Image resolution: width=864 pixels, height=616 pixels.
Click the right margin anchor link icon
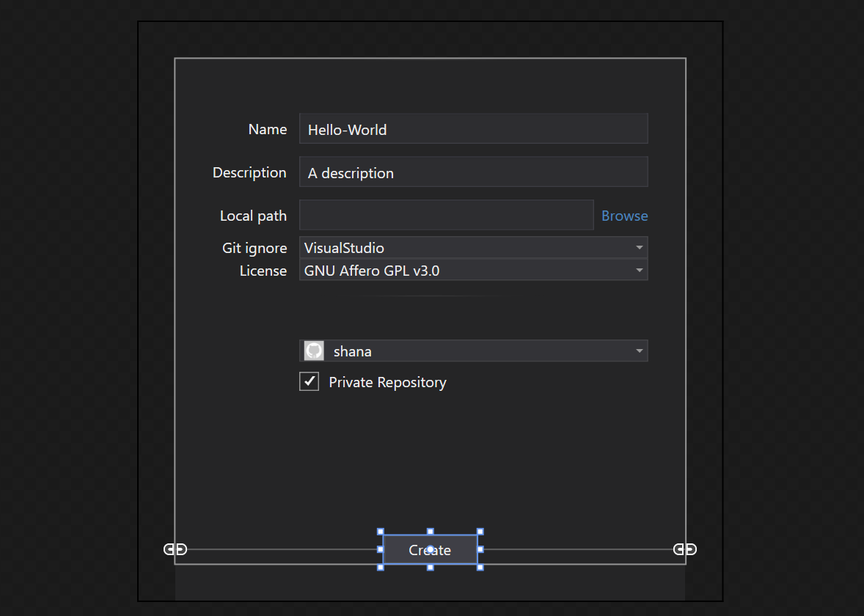(685, 549)
